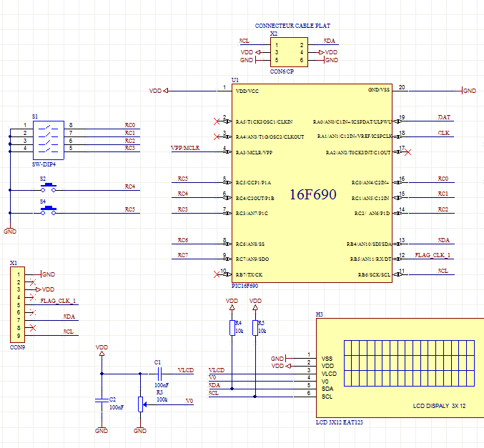Click the RC6/AN8/SS pin name
The height and width of the screenshot is (448, 484).
tap(250, 244)
